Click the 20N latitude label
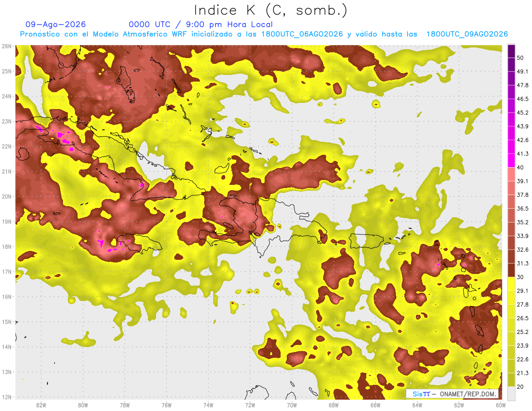This screenshot has width=532, height=411. (x=7, y=196)
